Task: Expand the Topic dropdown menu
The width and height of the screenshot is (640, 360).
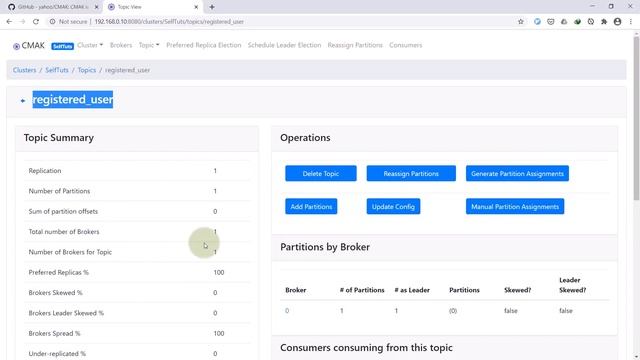Action: [149, 45]
